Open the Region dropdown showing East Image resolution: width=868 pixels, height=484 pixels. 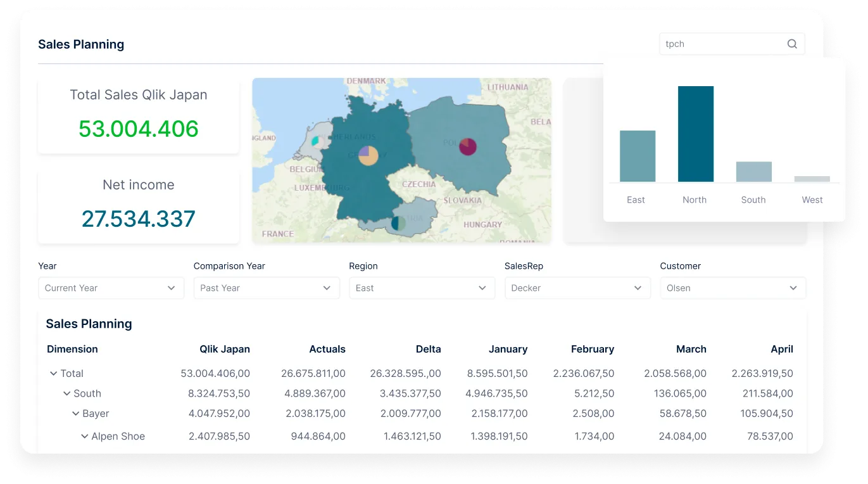pyautogui.click(x=422, y=288)
